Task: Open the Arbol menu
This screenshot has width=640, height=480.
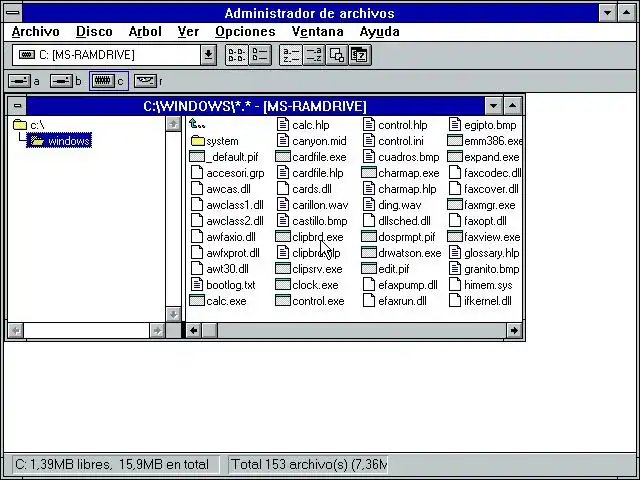Action: pos(145,31)
